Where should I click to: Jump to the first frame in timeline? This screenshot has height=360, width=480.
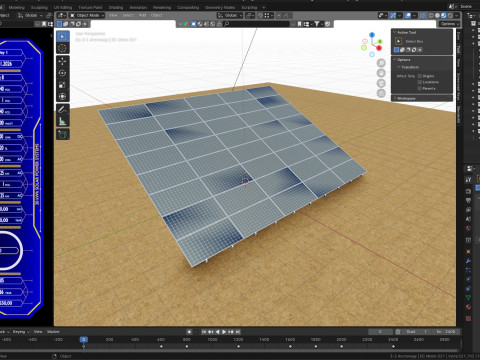204,332
